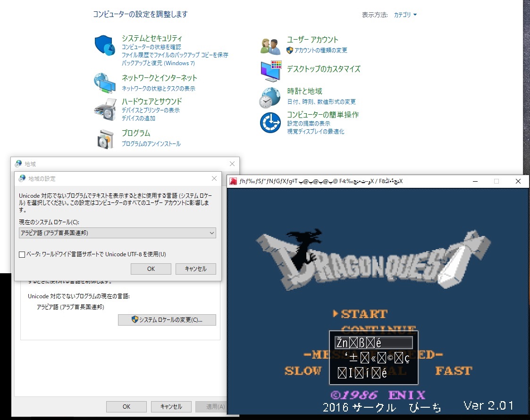Open the Ease of Access icon
Image resolution: width=530 pixels, height=420 pixels.
[x=270, y=123]
